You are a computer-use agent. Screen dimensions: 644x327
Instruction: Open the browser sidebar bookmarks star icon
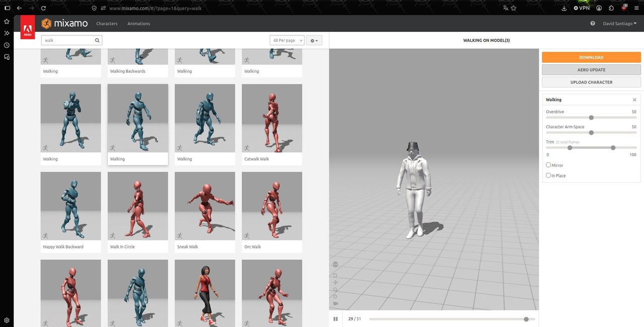pyautogui.click(x=7, y=22)
